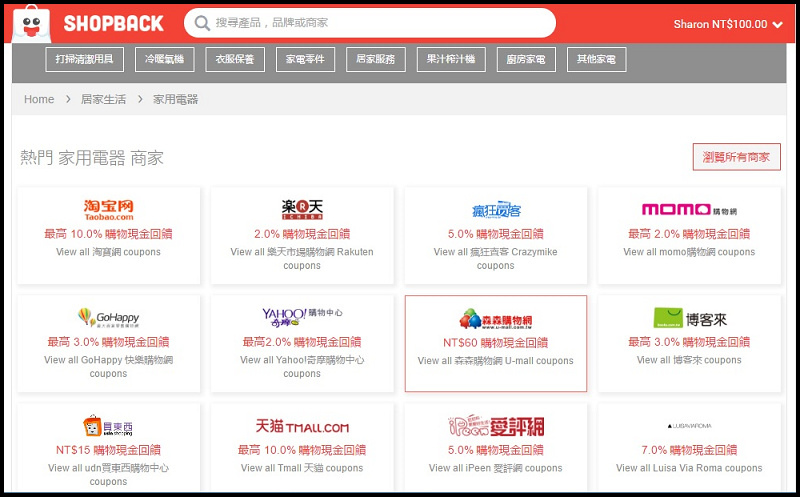Open 居家生活 breadcrumb
The image size is (800, 497).
pos(104,100)
